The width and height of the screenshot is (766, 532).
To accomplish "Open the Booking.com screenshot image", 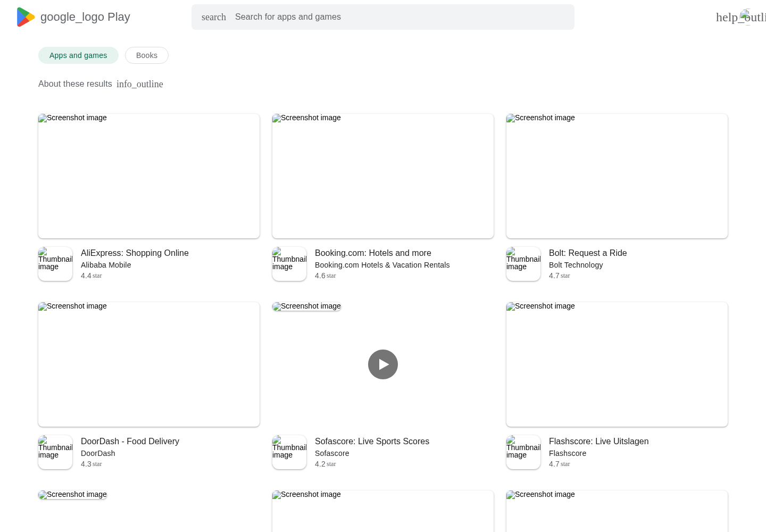I will pos(383,176).
